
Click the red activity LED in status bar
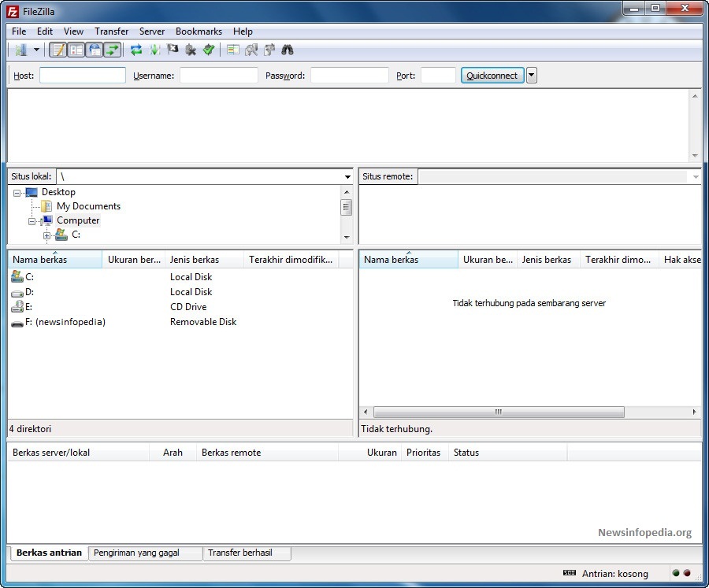687,573
